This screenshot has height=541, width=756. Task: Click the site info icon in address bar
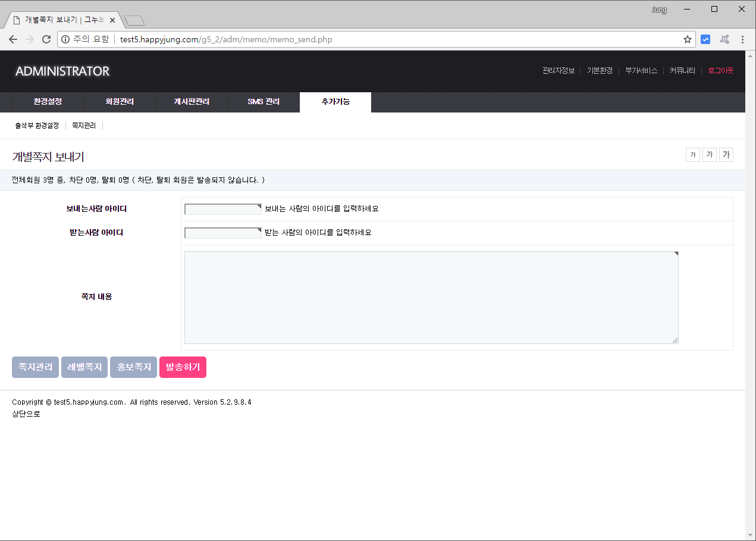pyautogui.click(x=65, y=40)
